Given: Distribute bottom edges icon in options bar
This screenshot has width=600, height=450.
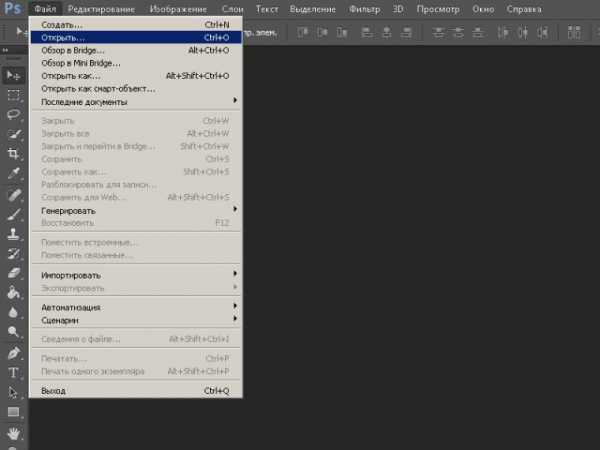Looking at the screenshot, I should (478, 33).
